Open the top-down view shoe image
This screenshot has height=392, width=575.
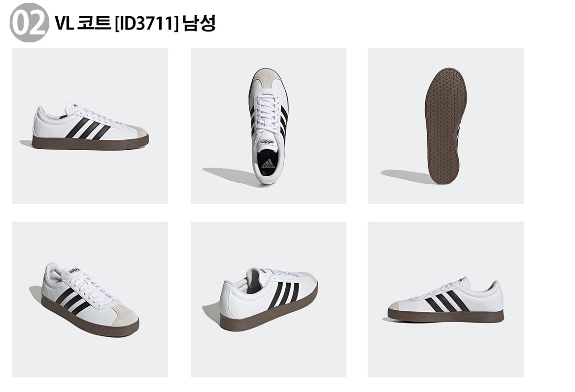(269, 126)
